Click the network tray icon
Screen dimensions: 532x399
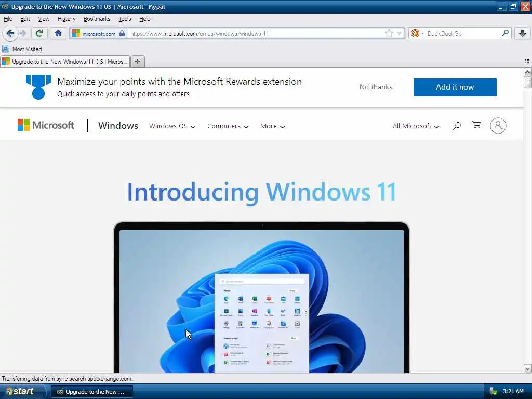click(x=493, y=392)
